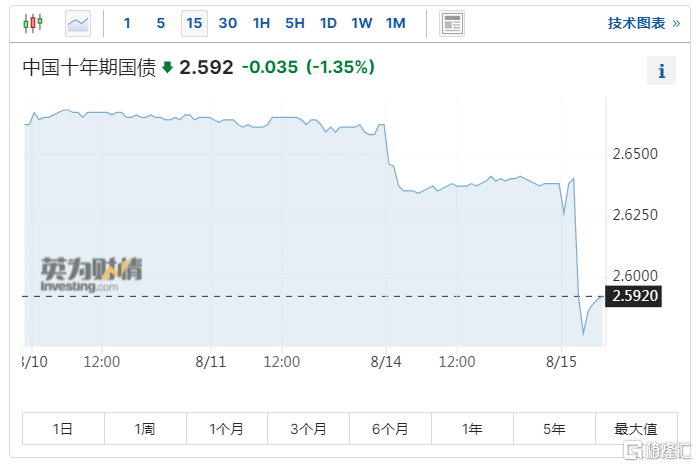The image size is (698, 467).
Task: Click the 2.5920 current price label
Action: click(632, 296)
